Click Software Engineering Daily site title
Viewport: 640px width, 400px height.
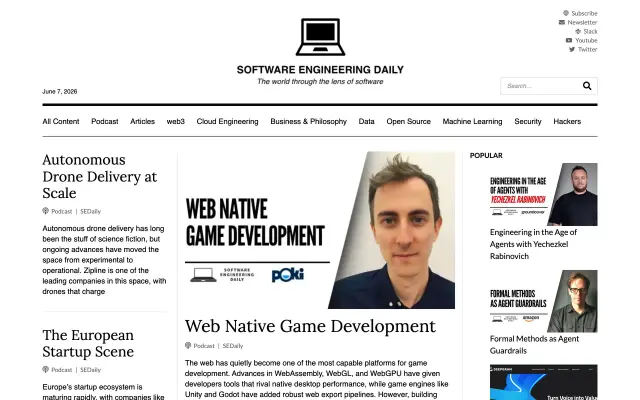[x=320, y=70]
